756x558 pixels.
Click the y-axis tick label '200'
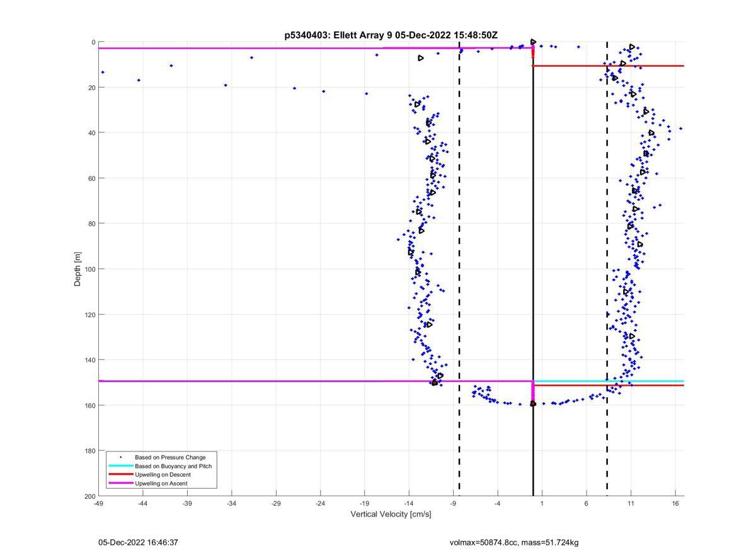point(90,496)
